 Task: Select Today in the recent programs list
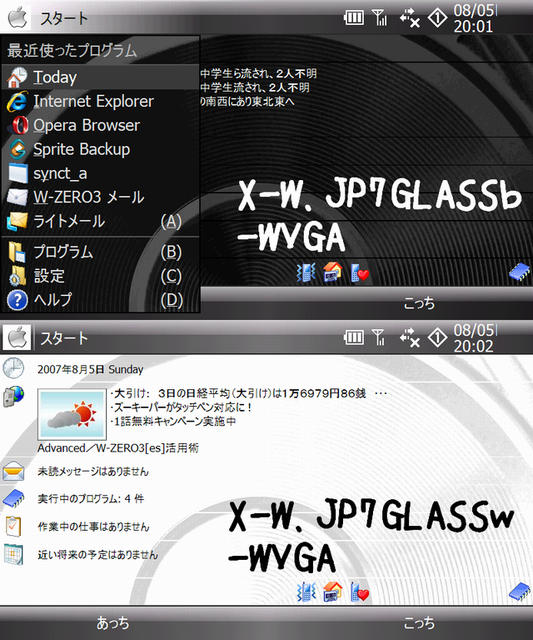pyautogui.click(x=100, y=77)
